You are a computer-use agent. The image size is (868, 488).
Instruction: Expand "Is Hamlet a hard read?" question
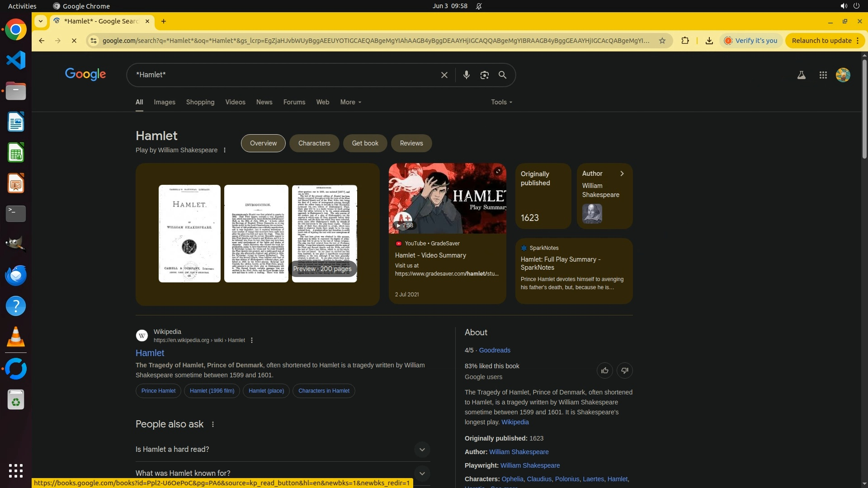[x=421, y=450]
